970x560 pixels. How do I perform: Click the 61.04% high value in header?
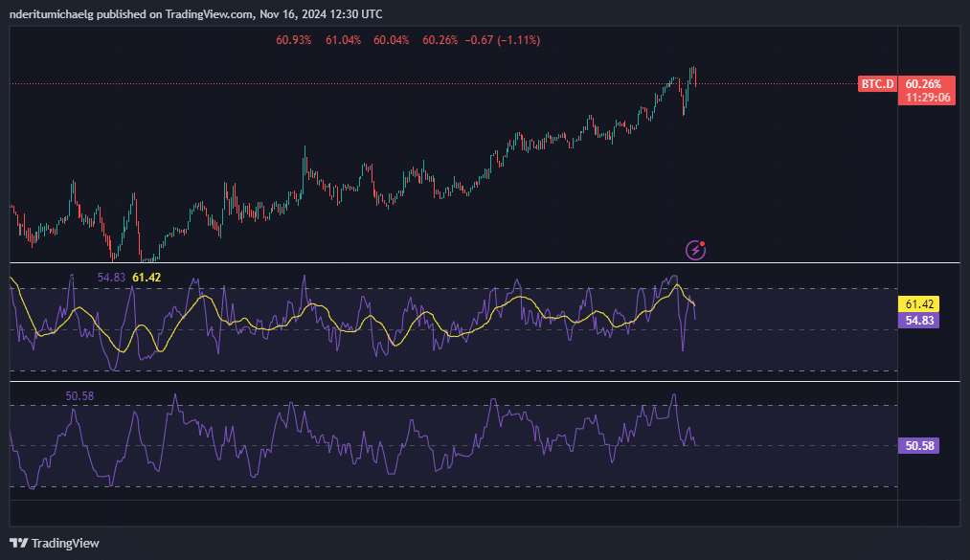[x=343, y=40]
